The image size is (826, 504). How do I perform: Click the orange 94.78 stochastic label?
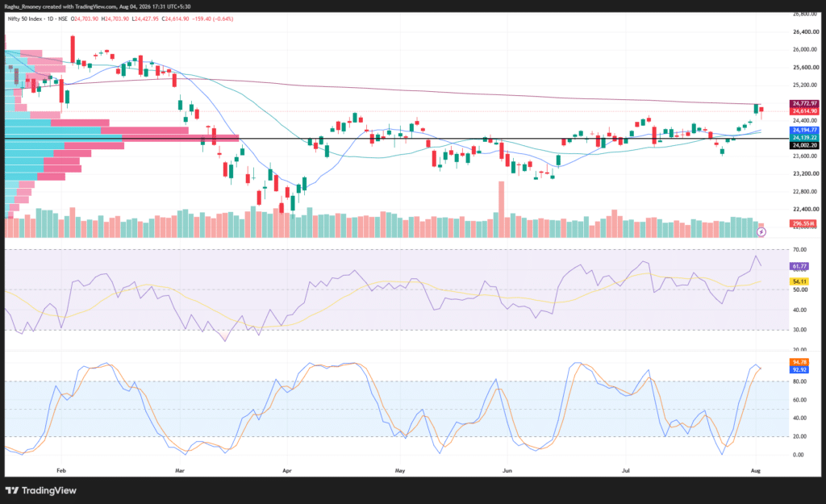click(x=799, y=362)
